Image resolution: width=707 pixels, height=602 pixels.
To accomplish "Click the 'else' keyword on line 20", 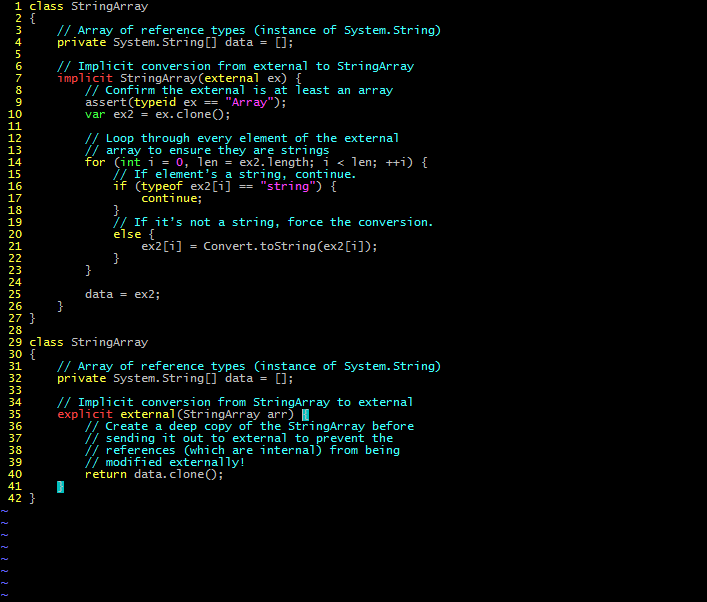I will [x=127, y=234].
